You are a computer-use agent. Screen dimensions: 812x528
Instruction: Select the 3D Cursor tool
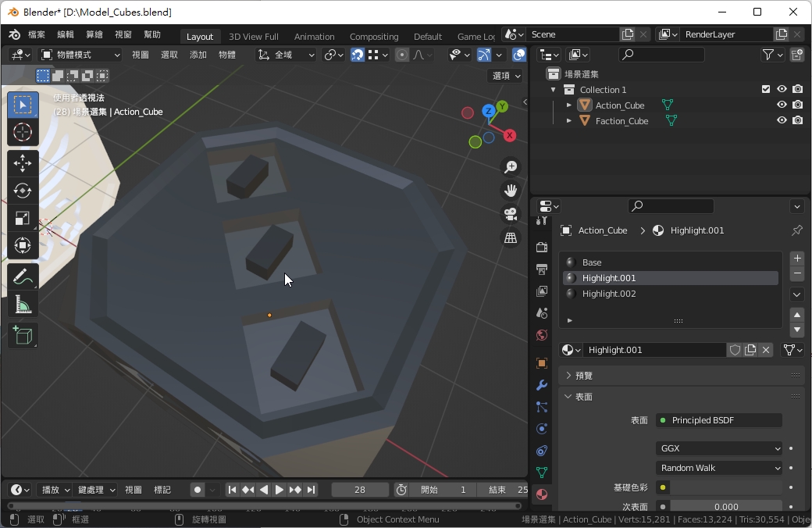(x=23, y=133)
